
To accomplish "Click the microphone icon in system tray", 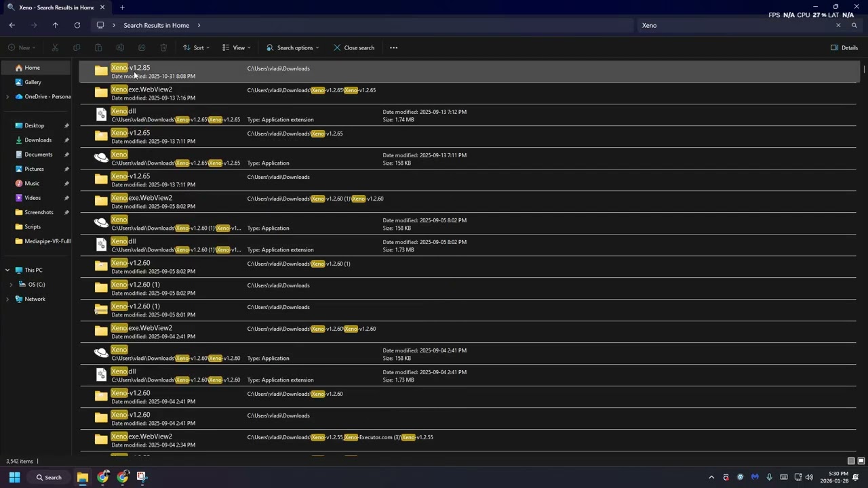I will point(769,477).
